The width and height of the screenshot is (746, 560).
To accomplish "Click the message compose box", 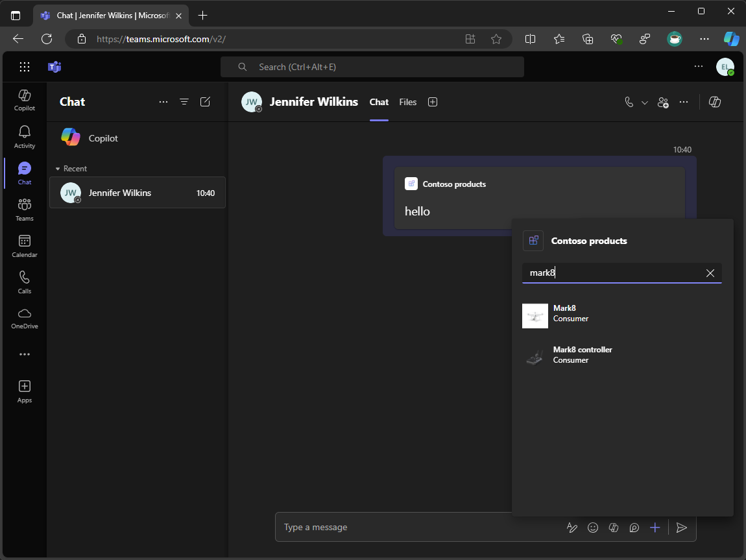I will [418, 527].
